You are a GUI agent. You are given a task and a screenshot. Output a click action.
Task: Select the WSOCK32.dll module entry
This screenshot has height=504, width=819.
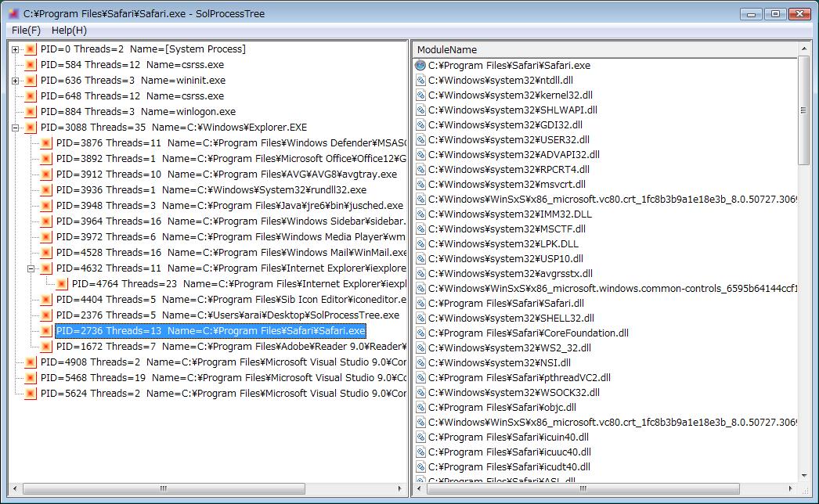[x=514, y=393]
